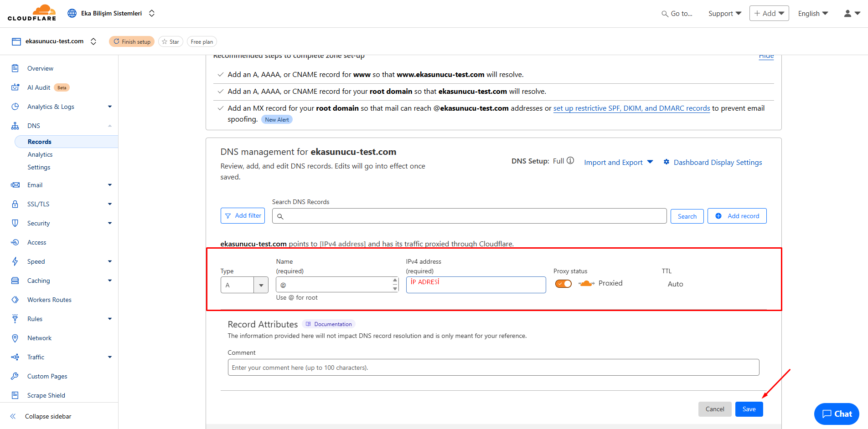Collapse the DNS sidebar section
This screenshot has height=429, width=868.
coord(110,126)
